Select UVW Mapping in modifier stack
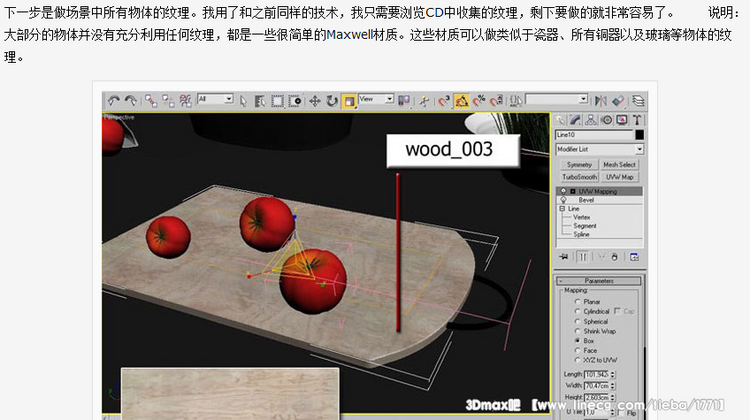750x420 pixels. [600, 191]
